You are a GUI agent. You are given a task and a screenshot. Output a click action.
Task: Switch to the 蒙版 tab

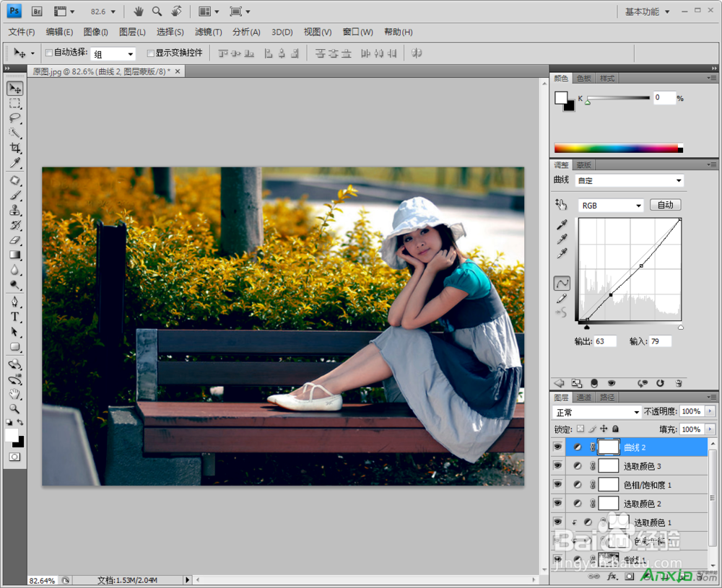click(x=584, y=164)
